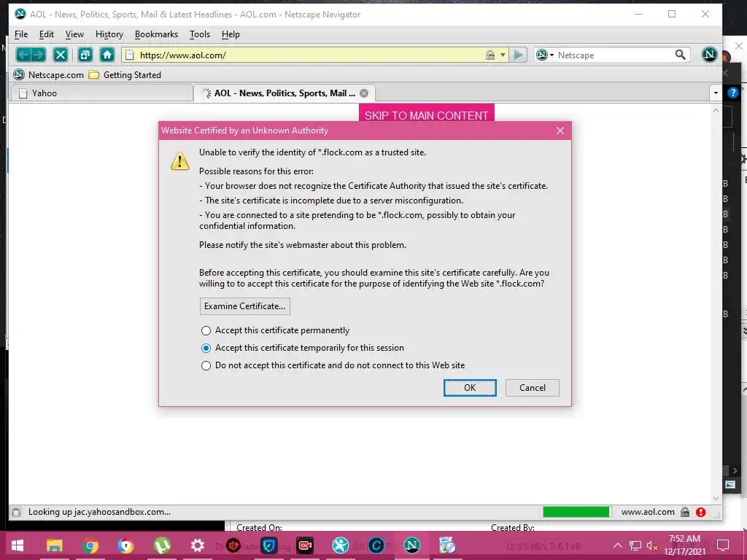Click the green Go arrow button

pos(518,55)
